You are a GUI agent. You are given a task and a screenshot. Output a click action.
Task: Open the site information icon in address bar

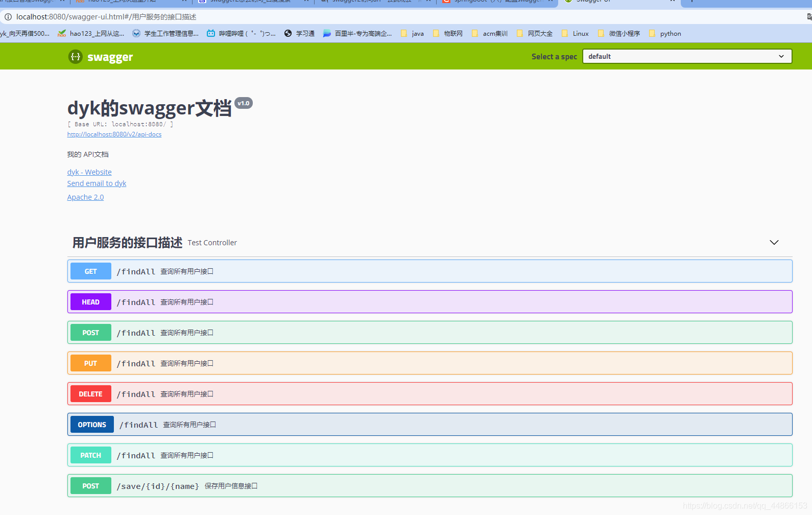(x=8, y=17)
